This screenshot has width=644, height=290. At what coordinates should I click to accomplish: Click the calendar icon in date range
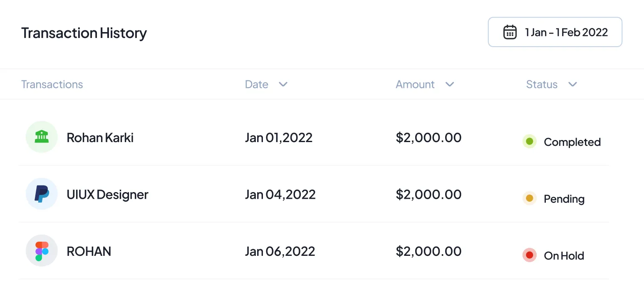pos(510,32)
